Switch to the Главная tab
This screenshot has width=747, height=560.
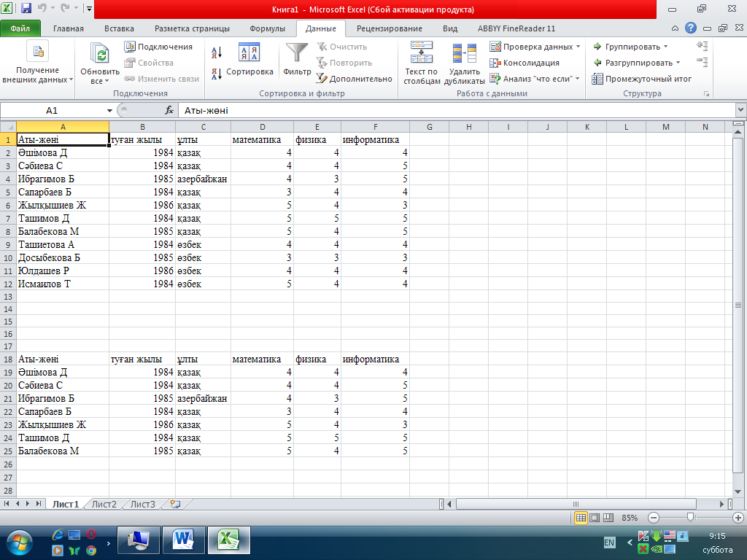(x=69, y=28)
